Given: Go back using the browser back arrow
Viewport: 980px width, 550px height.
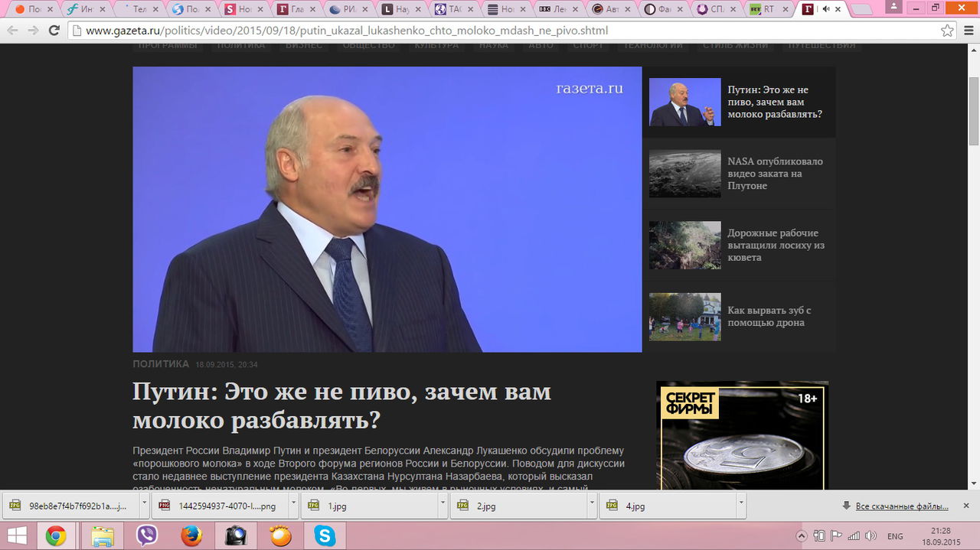Looking at the screenshot, I should 12,31.
